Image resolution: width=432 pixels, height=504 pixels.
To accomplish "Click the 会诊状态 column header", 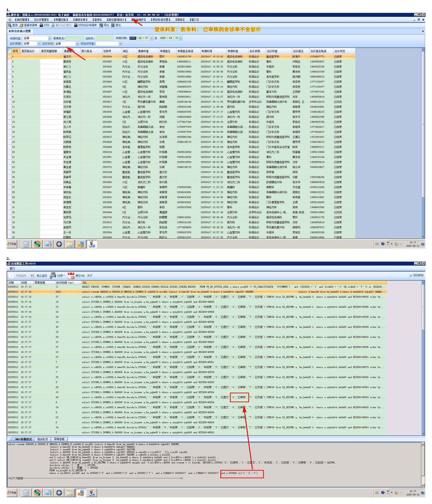I will coord(339,51).
